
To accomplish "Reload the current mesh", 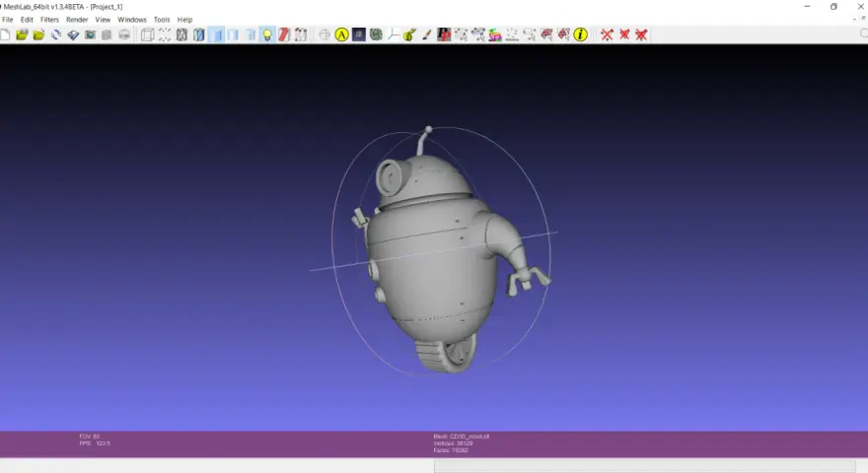I will click(56, 34).
